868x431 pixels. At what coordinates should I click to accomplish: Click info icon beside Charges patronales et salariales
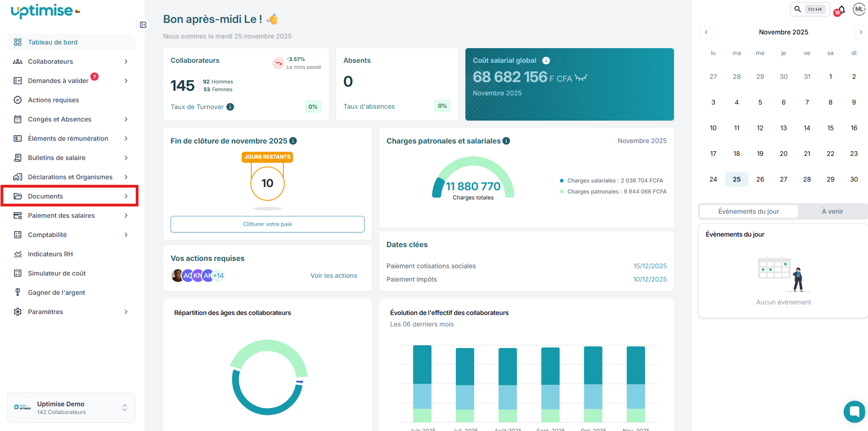pos(506,141)
